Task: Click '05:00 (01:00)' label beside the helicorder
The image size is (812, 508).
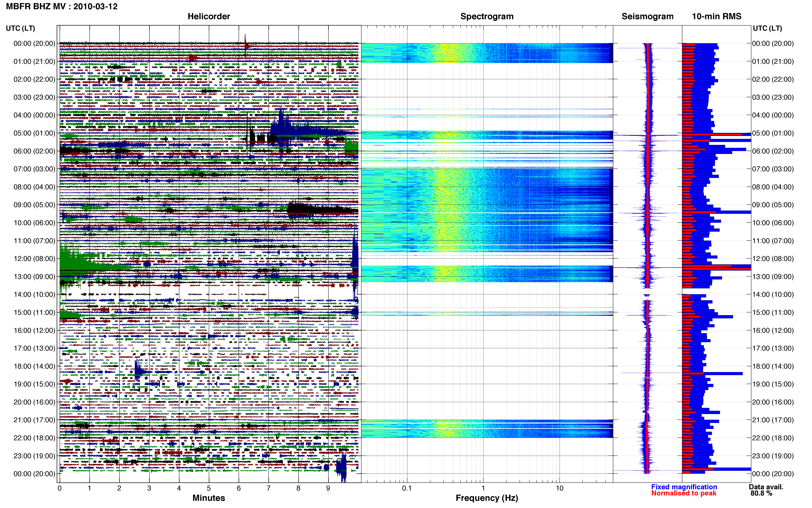Action: [x=34, y=133]
